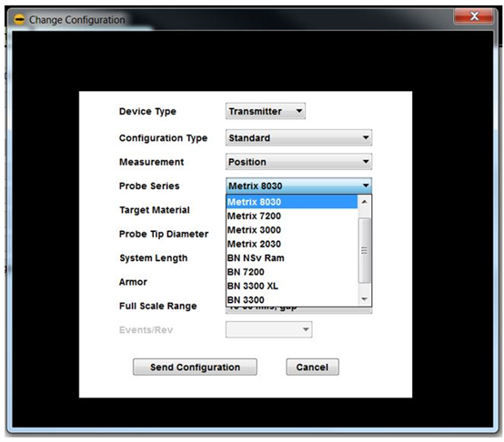This screenshot has width=504, height=442.
Task: Choose Metrix 3000 probe series
Action: pos(292,230)
